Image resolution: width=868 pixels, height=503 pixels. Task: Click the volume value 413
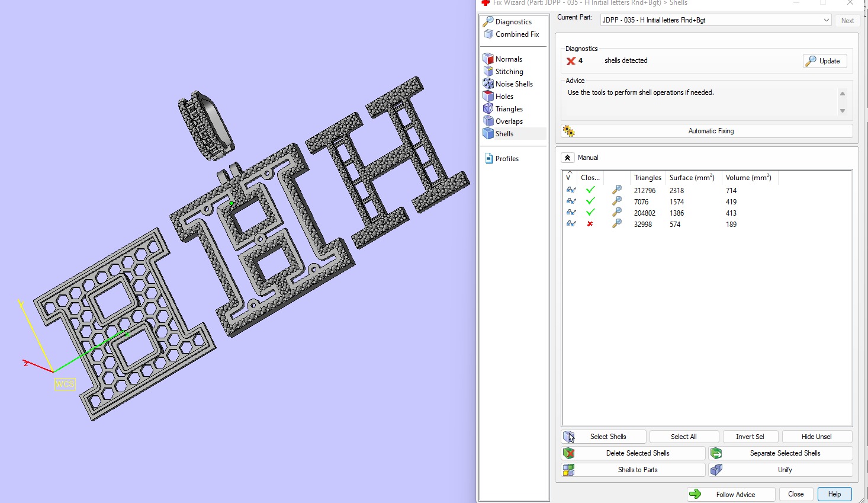[x=731, y=213]
